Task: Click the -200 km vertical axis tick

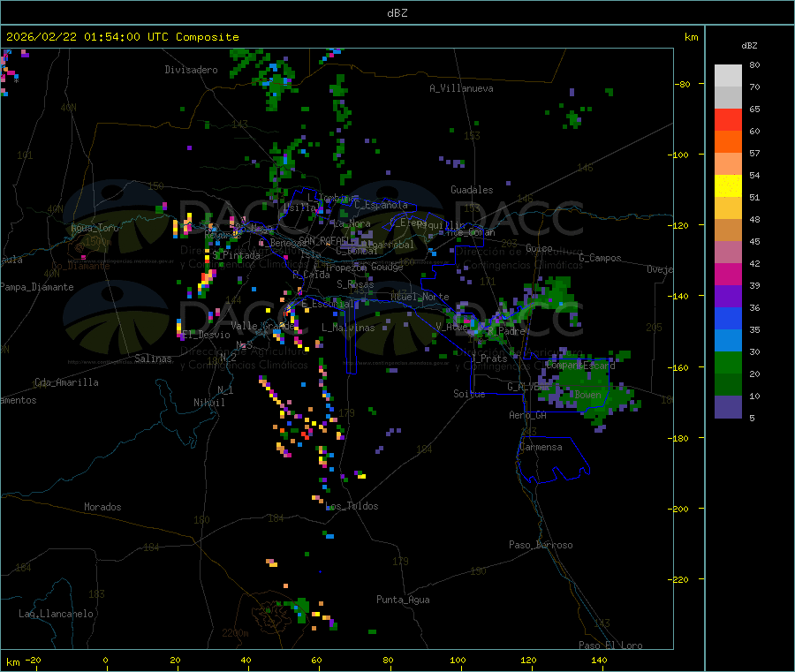Action: (x=678, y=509)
